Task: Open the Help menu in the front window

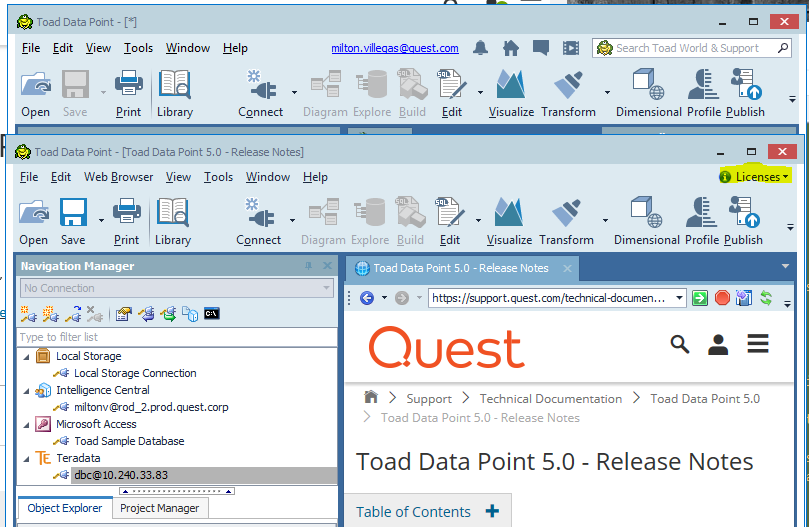Action: point(315,177)
